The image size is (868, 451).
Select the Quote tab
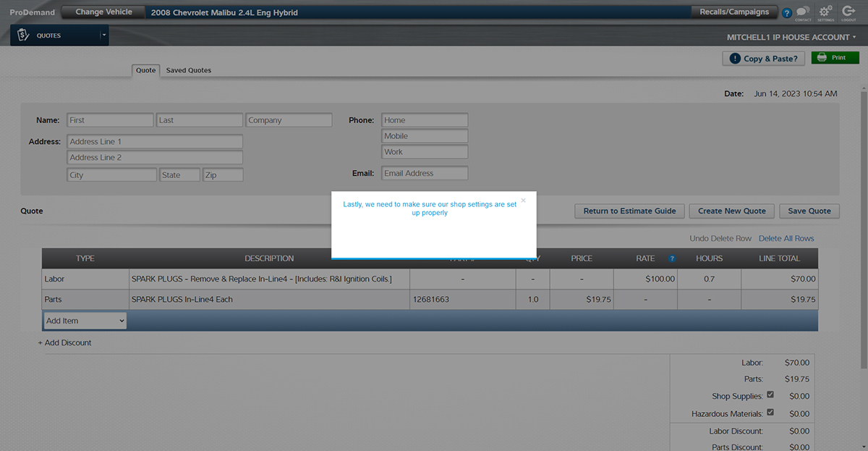coord(146,70)
